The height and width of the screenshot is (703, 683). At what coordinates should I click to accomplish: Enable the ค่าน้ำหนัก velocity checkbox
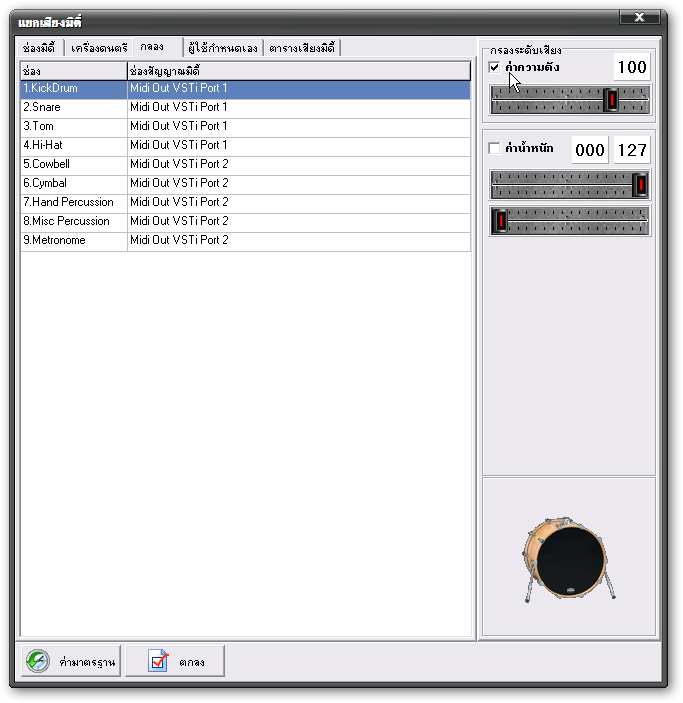tap(494, 148)
